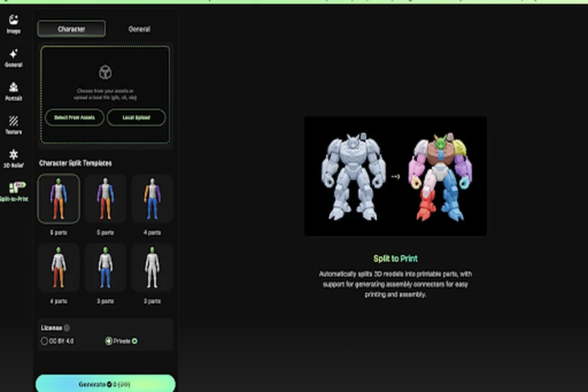This screenshot has height=392, width=588.
Task: Open the General generation sidebar icon
Action: click(14, 57)
